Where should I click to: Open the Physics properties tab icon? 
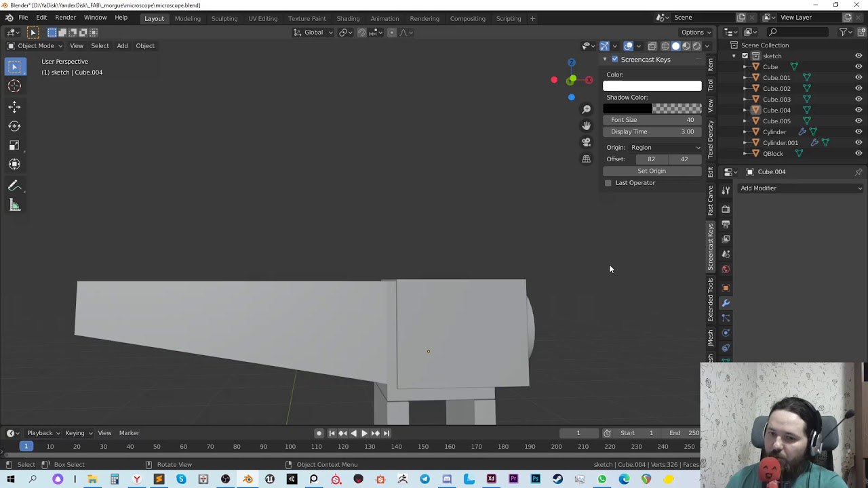coord(726,333)
